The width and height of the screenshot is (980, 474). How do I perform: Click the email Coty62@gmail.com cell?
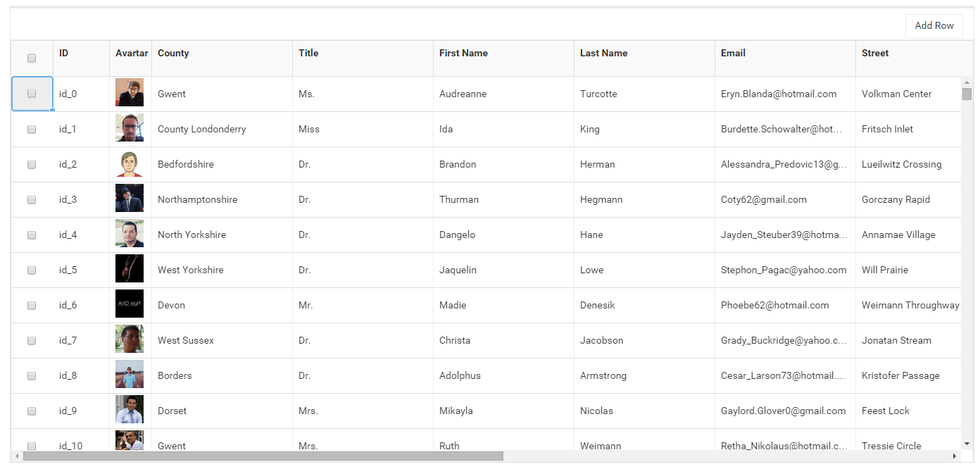(x=764, y=199)
